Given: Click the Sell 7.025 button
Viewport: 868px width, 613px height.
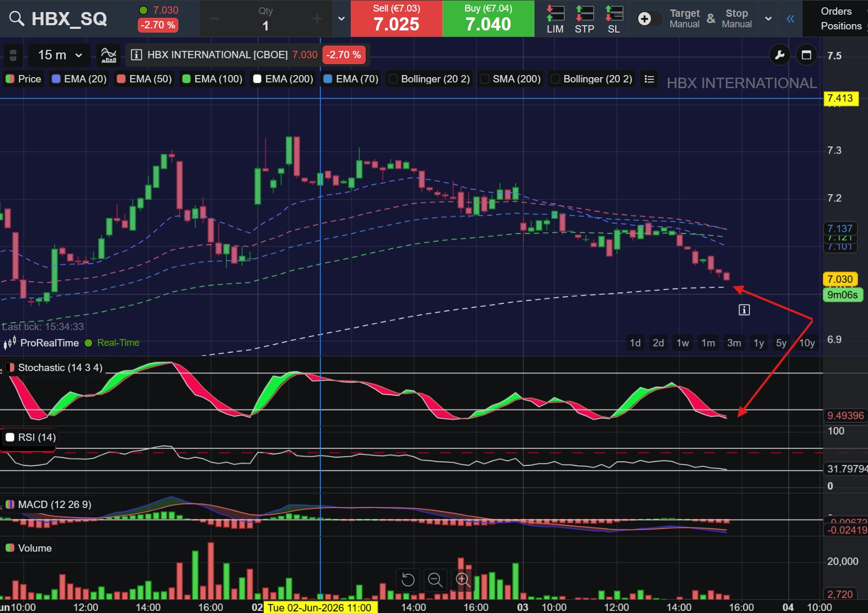Looking at the screenshot, I should tap(397, 18).
